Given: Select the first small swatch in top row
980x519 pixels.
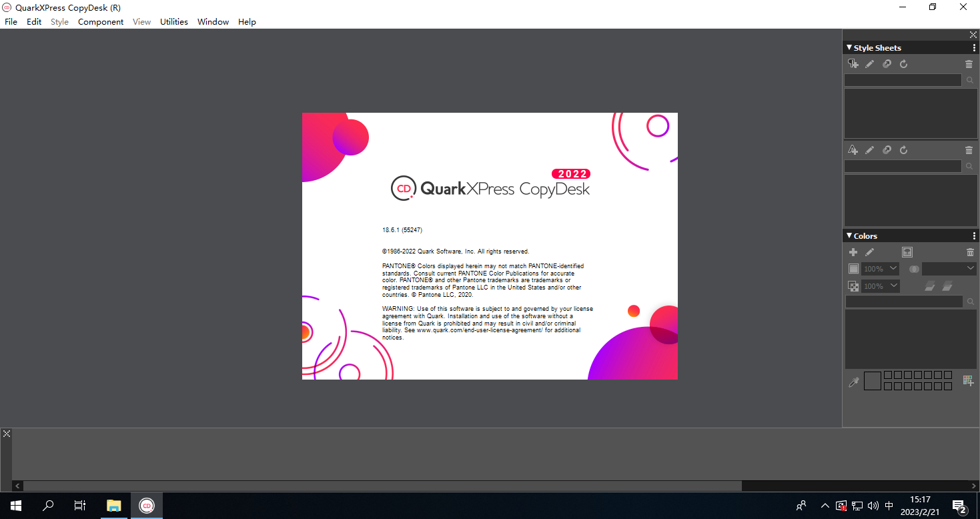Looking at the screenshot, I should (x=888, y=376).
